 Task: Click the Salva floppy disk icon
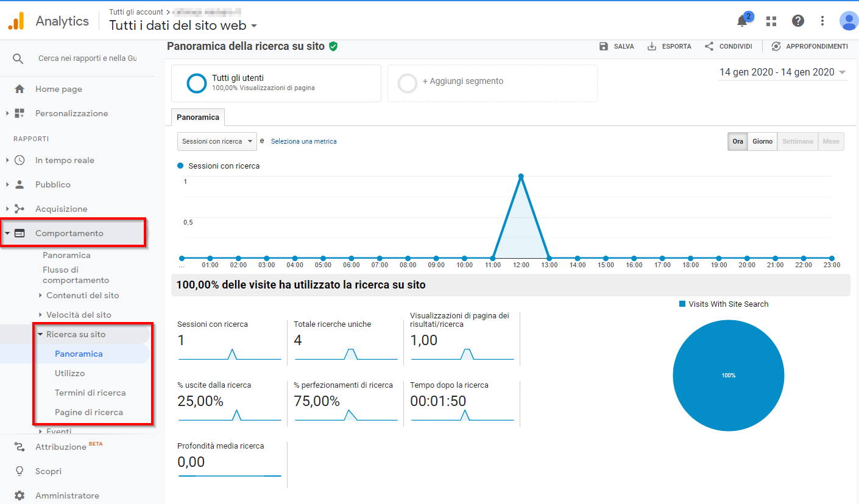pyautogui.click(x=604, y=46)
